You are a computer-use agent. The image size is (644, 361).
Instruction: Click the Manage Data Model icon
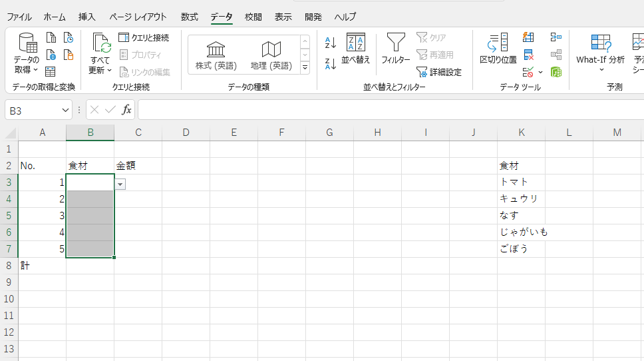(556, 73)
